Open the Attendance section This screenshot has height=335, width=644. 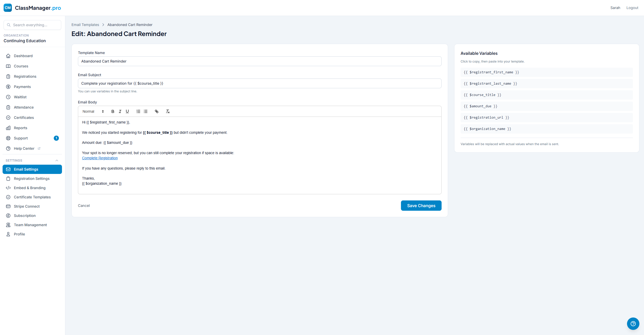click(24, 107)
